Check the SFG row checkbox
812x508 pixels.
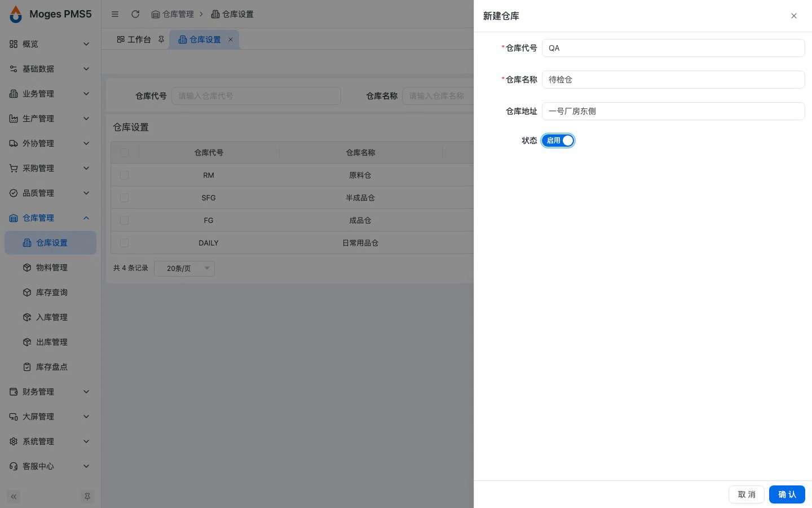(125, 198)
